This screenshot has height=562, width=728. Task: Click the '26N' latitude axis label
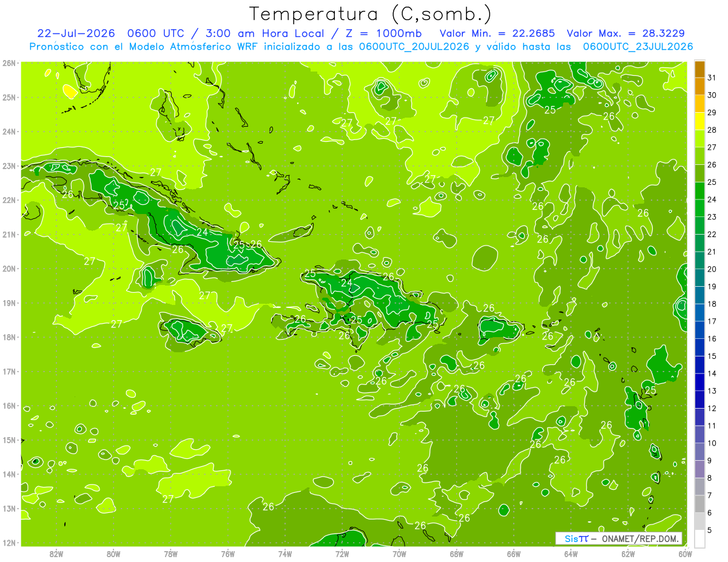pyautogui.click(x=8, y=63)
